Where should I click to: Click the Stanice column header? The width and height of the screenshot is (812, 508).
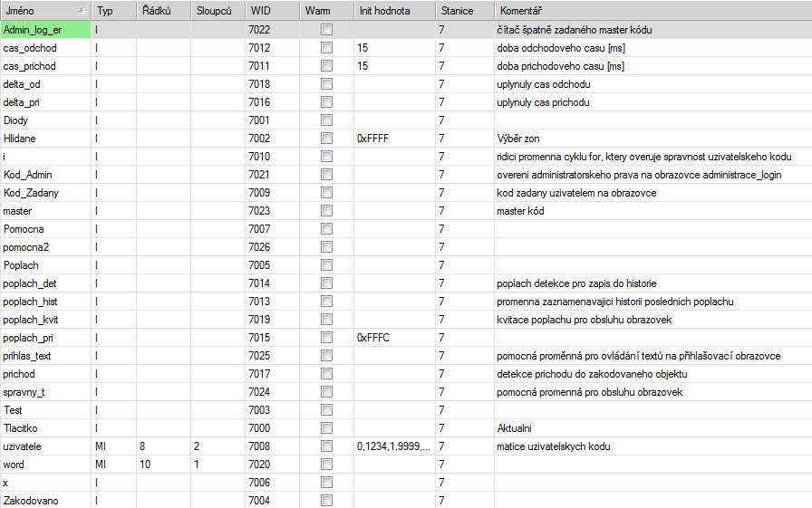point(465,10)
